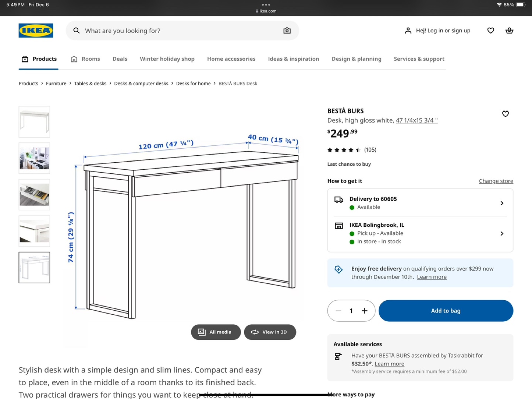Open Services & support menu item
Image resolution: width=532 pixels, height=399 pixels.
(419, 59)
